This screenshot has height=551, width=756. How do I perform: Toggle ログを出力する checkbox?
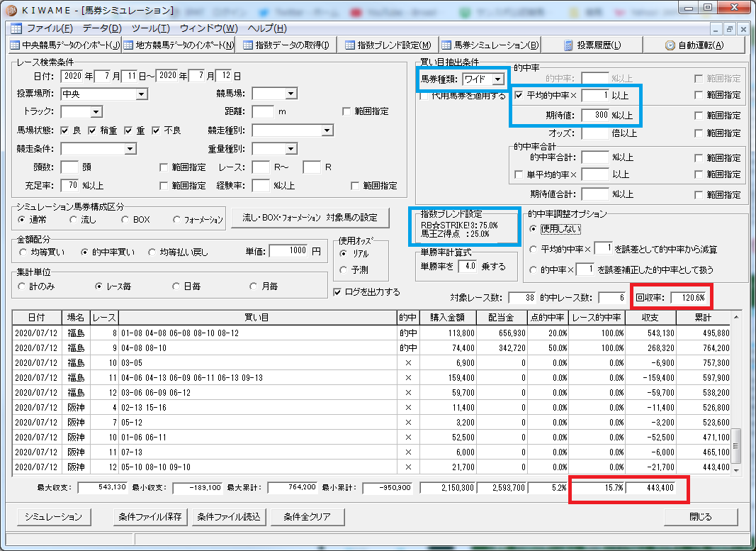[x=337, y=292]
